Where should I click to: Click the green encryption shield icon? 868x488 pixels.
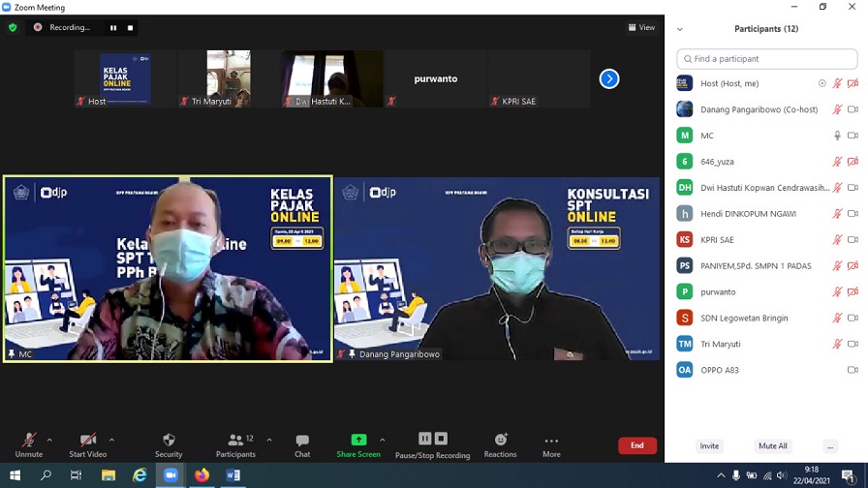[13, 28]
